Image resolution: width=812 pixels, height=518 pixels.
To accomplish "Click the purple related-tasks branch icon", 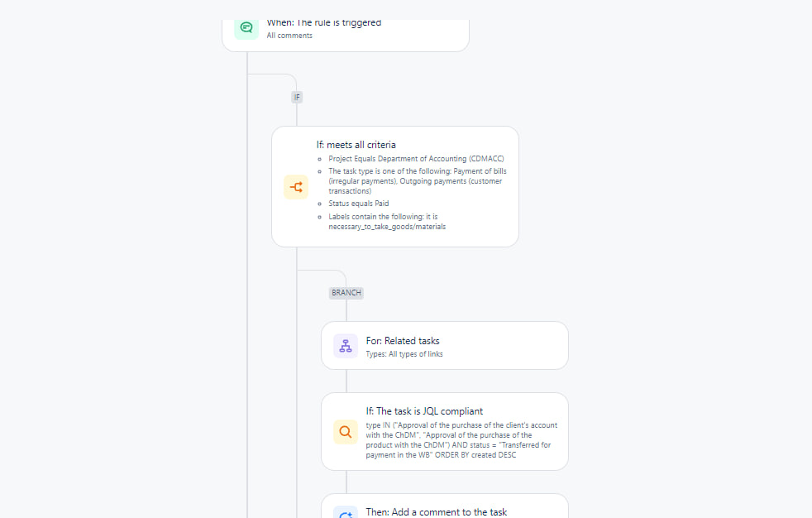I will [345, 345].
